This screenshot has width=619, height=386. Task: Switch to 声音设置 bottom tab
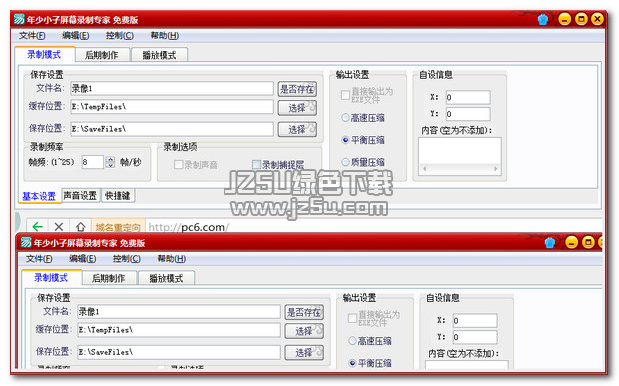pyautogui.click(x=80, y=195)
